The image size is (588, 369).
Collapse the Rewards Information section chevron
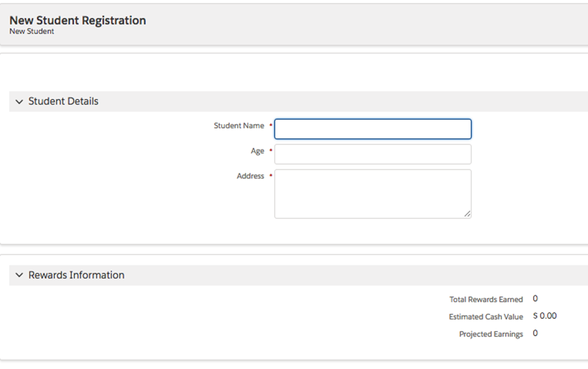click(19, 275)
